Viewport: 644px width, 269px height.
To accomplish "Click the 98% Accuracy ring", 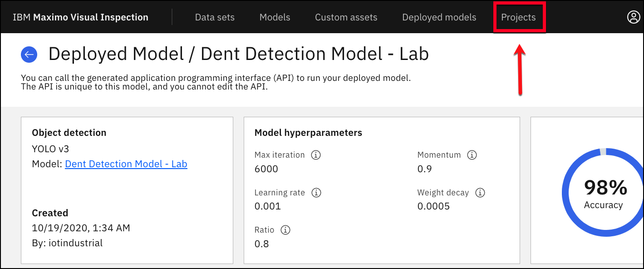I will (603, 192).
